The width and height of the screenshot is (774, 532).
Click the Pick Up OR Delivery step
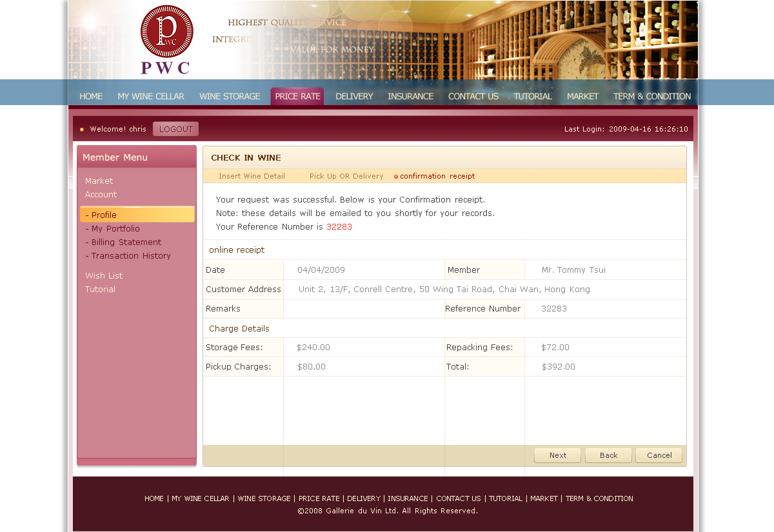pyautogui.click(x=346, y=176)
